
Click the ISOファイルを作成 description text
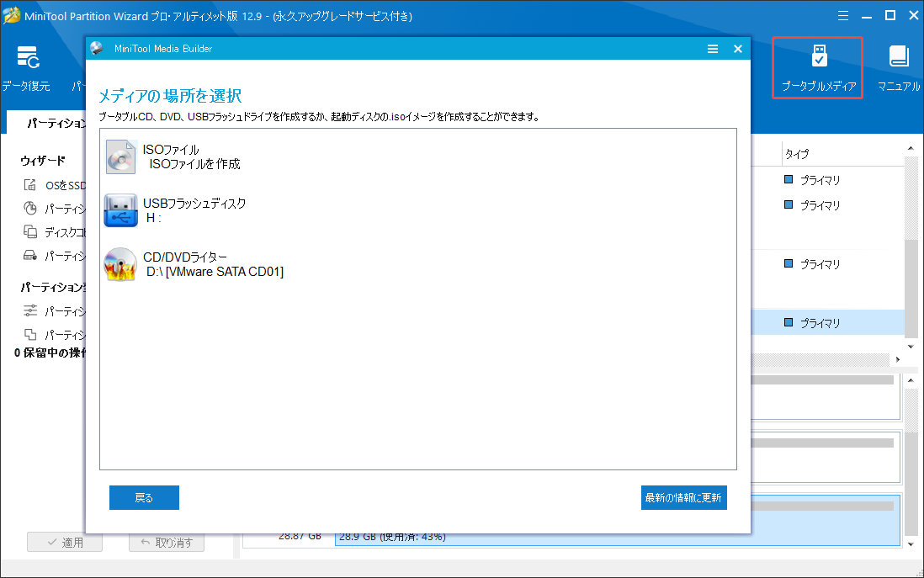point(194,164)
